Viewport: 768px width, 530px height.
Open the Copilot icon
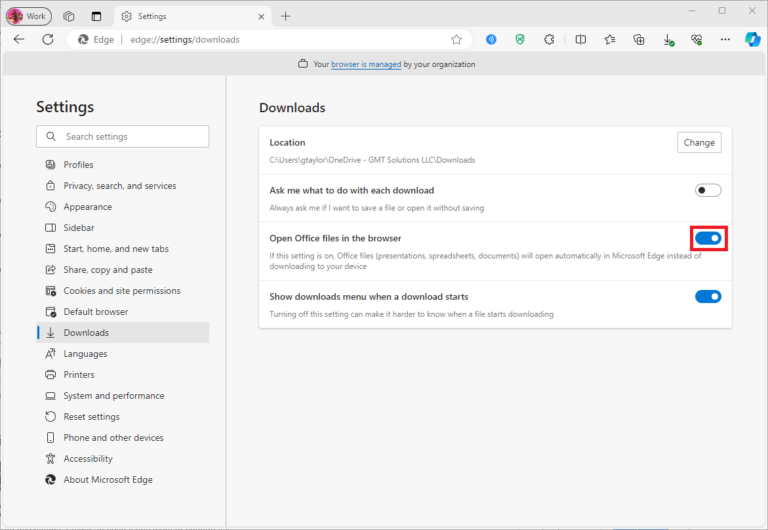(752, 39)
